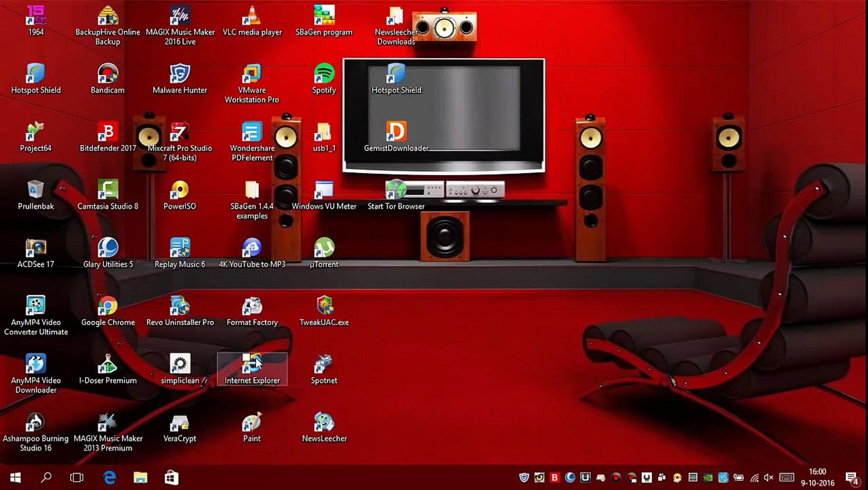Launch Microsoft Edge from the taskbar
868x490 pixels.
109,477
